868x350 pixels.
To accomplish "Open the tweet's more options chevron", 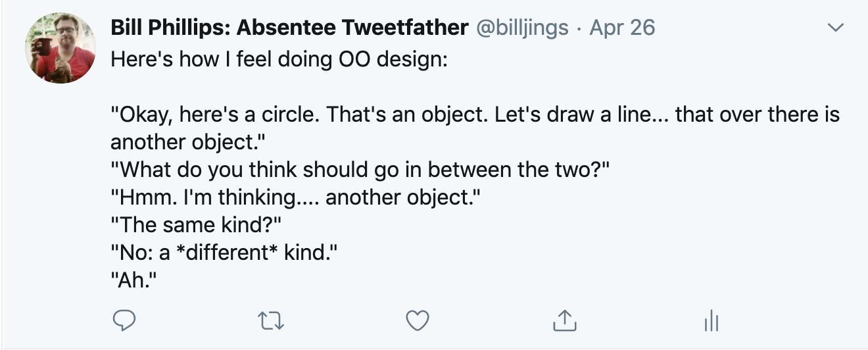I will tap(835, 28).
